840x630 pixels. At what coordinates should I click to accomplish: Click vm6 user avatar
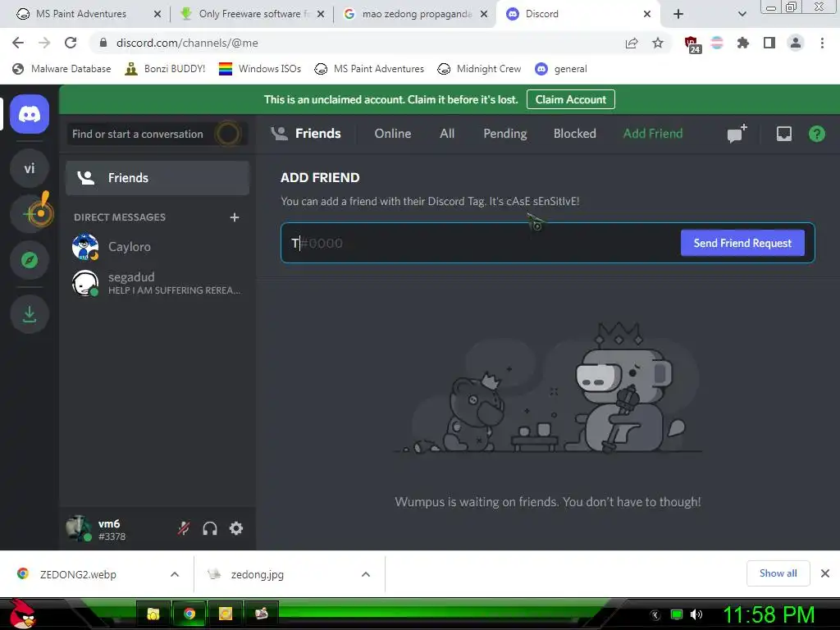79,528
